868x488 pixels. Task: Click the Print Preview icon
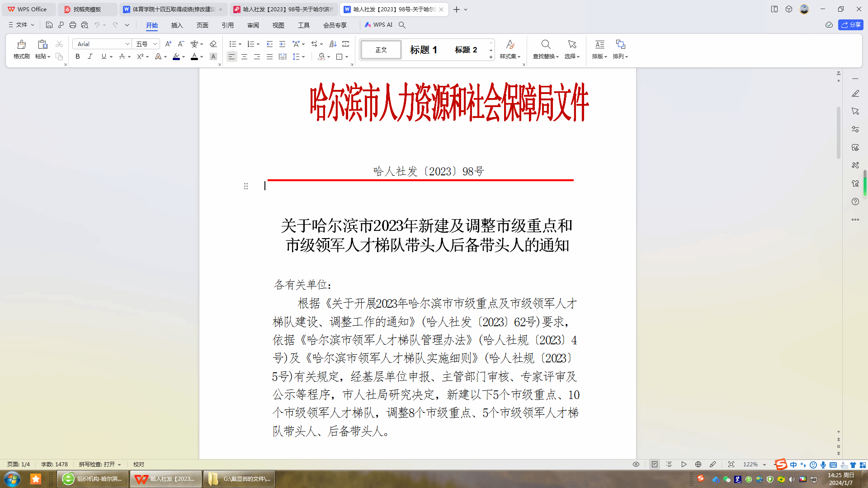(85, 25)
